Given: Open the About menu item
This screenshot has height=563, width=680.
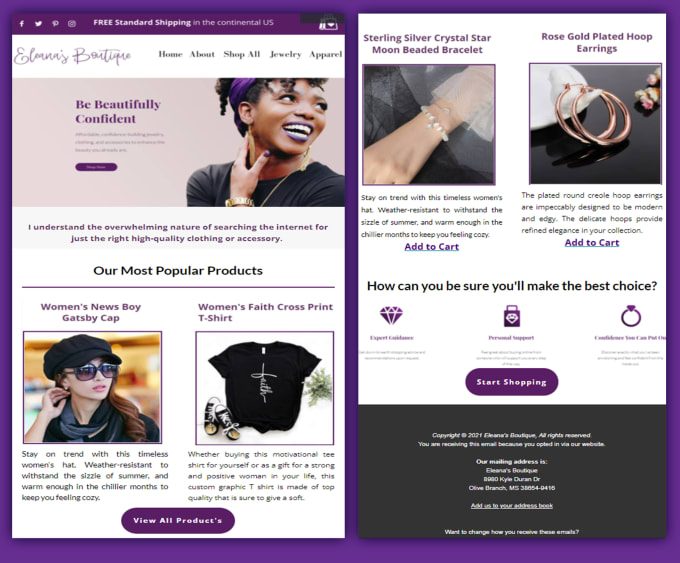Looking at the screenshot, I should click(202, 54).
